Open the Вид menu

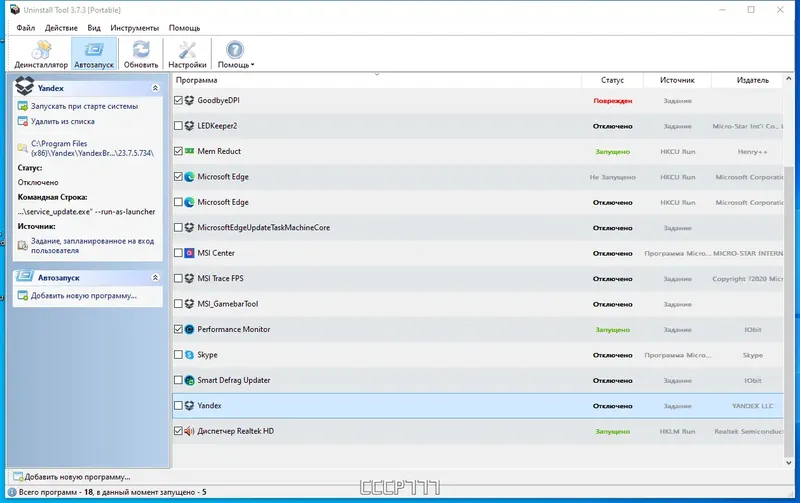click(94, 28)
